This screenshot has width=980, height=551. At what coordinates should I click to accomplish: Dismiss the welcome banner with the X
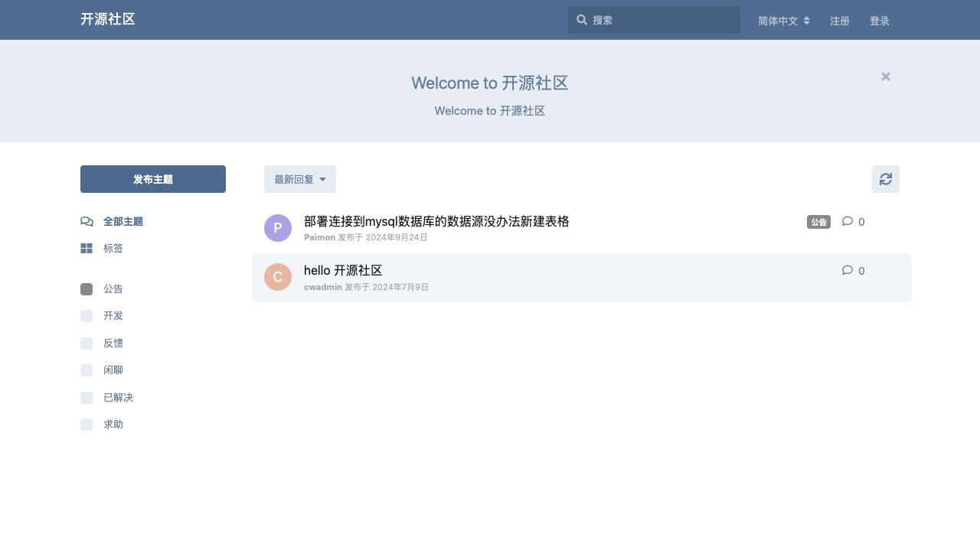click(885, 77)
